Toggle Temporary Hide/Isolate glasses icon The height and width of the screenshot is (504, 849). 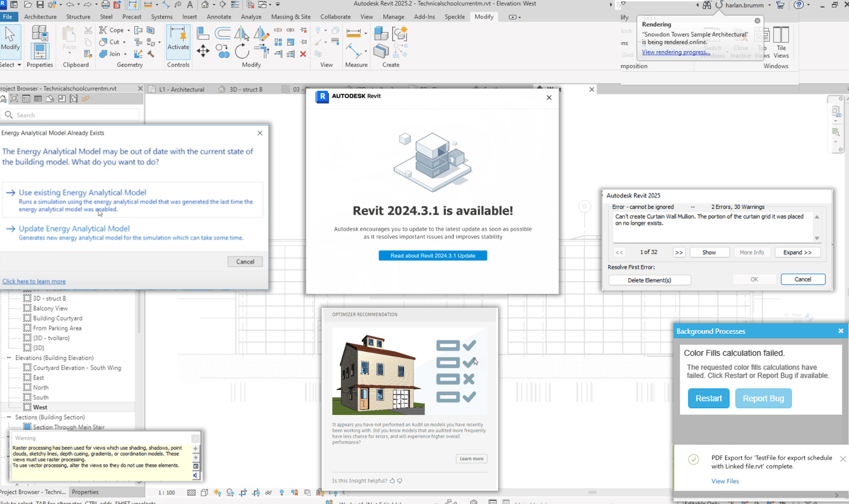click(269, 493)
